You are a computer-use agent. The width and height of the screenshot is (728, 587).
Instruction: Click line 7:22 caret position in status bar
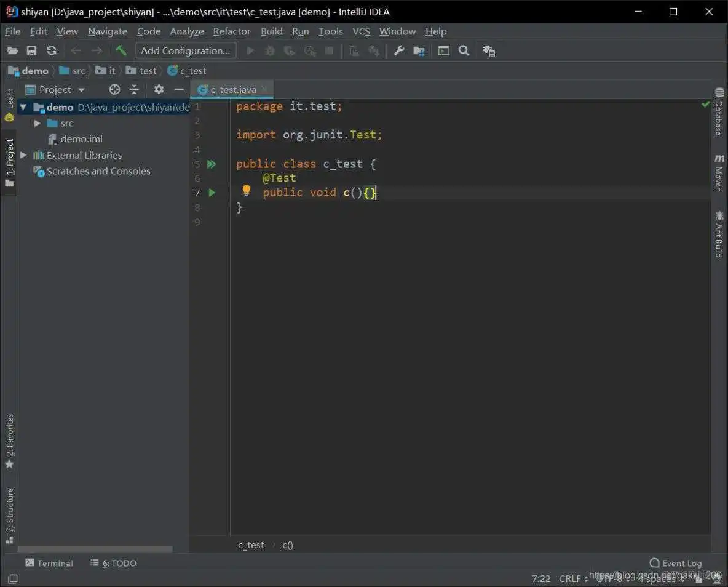[x=540, y=578]
